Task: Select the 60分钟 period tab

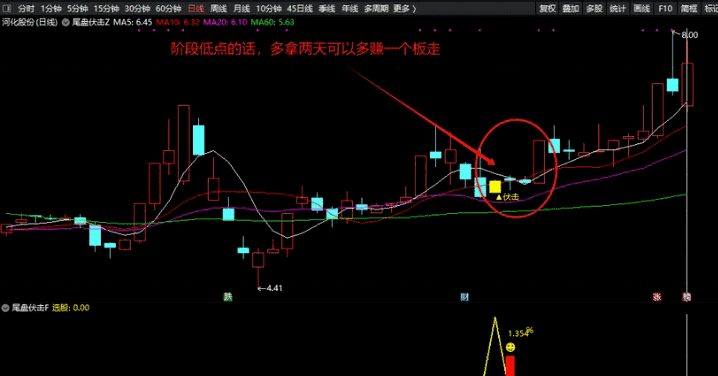Action: tap(169, 8)
